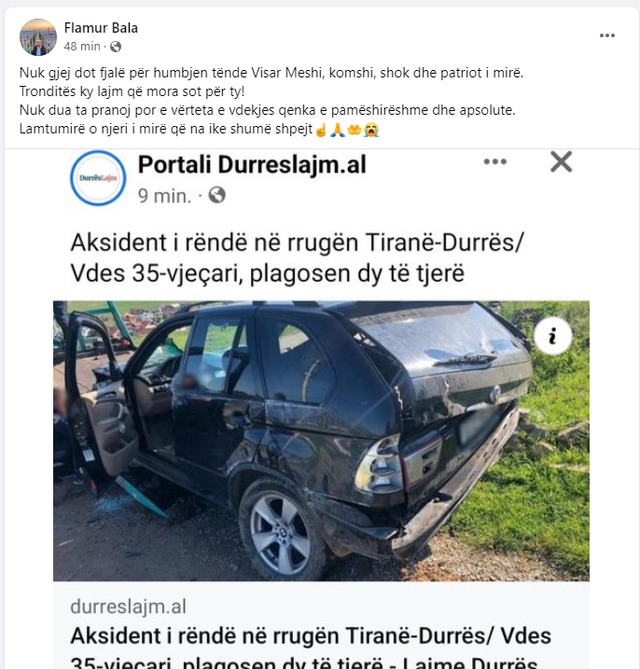Click the Portali Durreslajm.al page name
The height and width of the screenshot is (669, 640).
point(252,165)
